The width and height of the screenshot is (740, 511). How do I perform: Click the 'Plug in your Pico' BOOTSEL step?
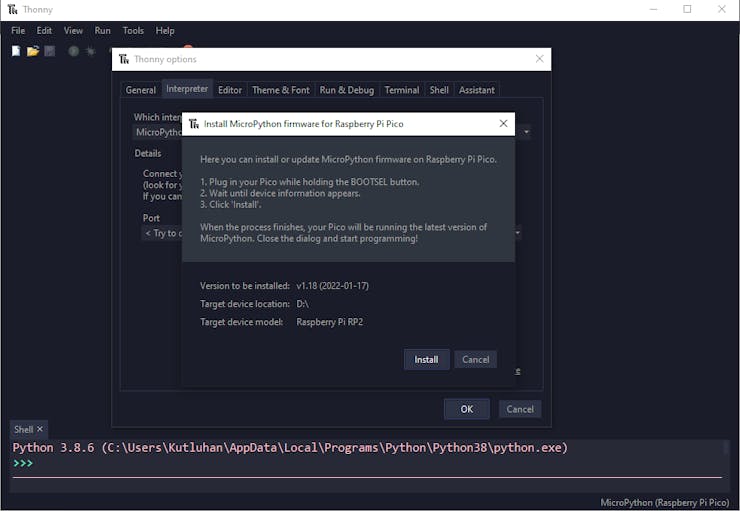pyautogui.click(x=309, y=182)
